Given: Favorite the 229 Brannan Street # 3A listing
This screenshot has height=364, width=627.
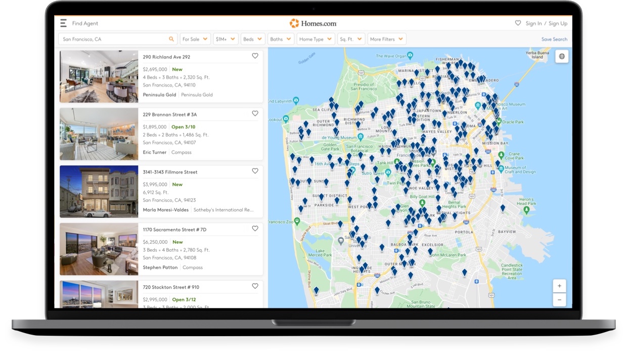Looking at the screenshot, I should point(255,114).
